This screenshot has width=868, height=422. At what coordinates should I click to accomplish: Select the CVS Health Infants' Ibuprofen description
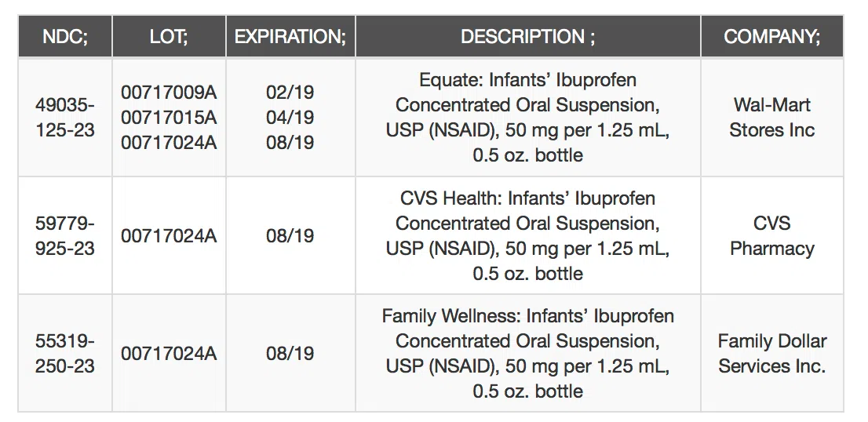pyautogui.click(x=527, y=236)
